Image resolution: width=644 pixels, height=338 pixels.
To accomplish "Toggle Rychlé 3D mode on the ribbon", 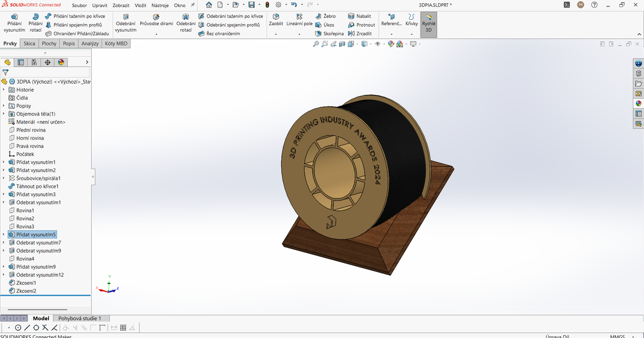I will (428, 23).
